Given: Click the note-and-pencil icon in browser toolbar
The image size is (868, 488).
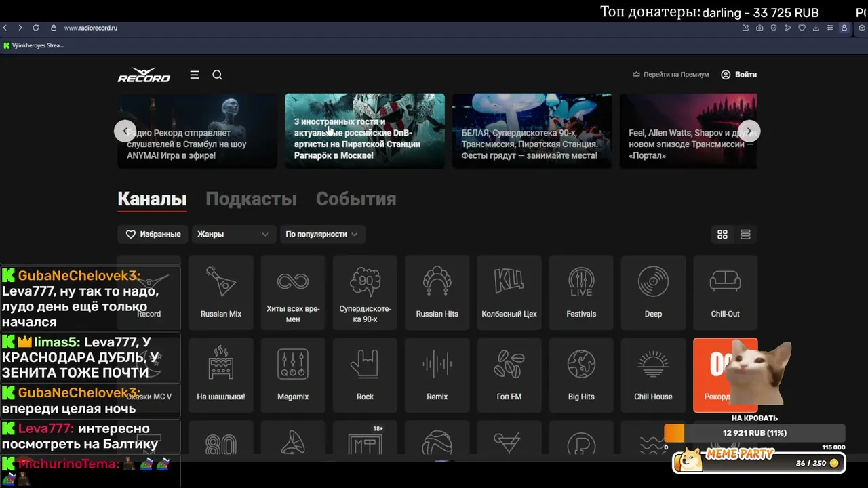Looking at the screenshot, I should pyautogui.click(x=746, y=28).
